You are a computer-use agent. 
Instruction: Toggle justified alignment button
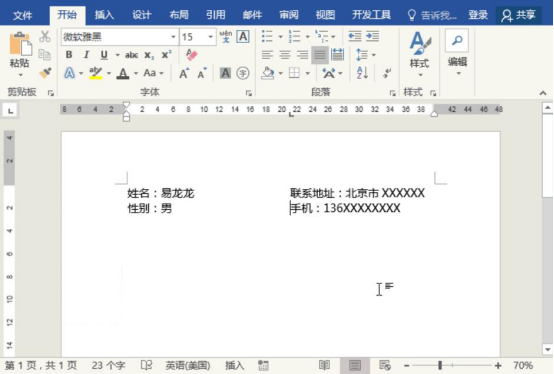(x=320, y=55)
